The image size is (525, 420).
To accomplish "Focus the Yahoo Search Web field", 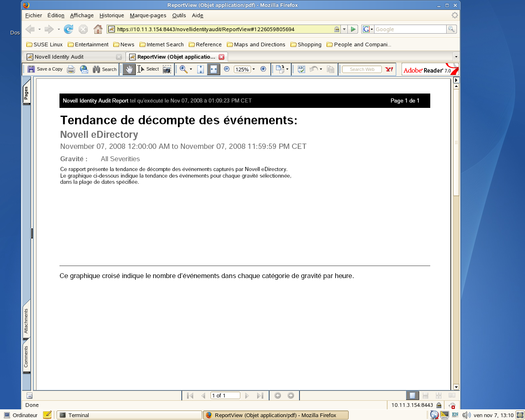I will 362,69.
